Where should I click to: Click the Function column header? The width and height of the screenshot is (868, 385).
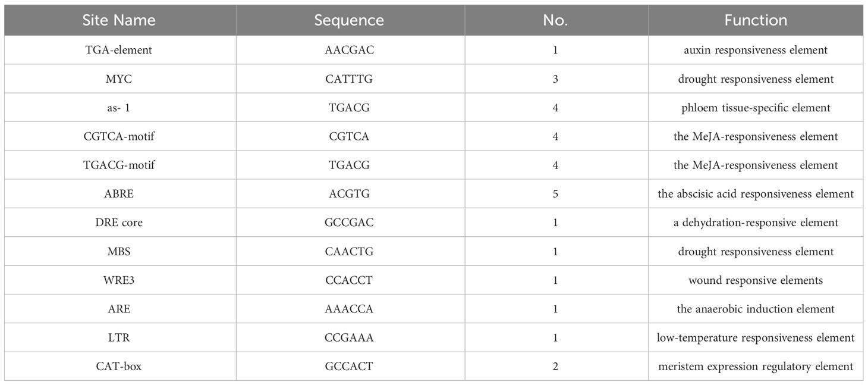tap(756, 20)
